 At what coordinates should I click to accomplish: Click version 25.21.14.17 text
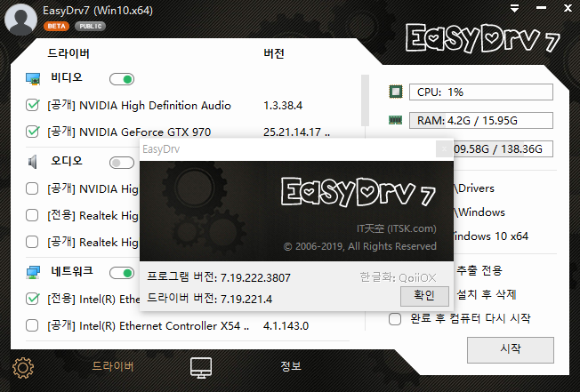click(x=296, y=132)
